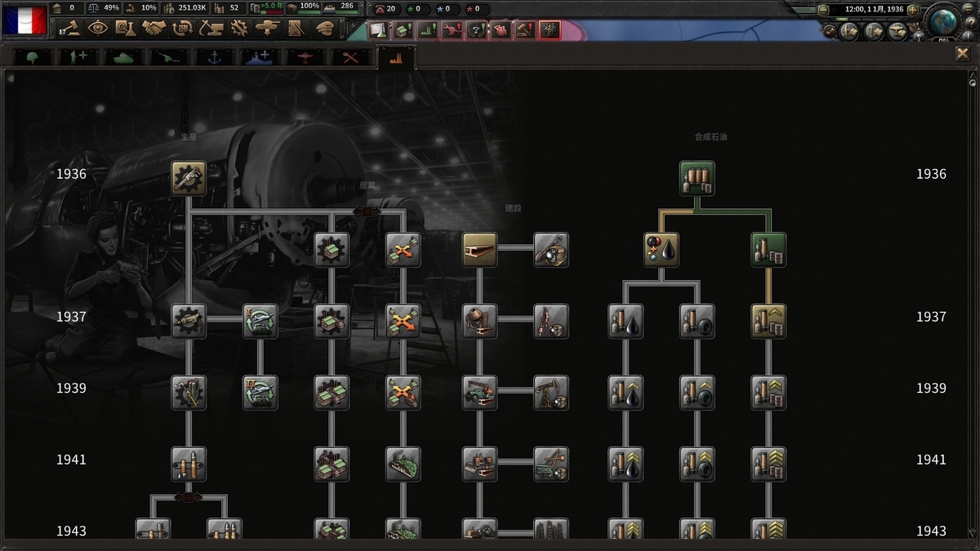Viewport: 980px width, 551px height.
Task: Toggle the pink diplomacy alert icon
Action: pyautogui.click(x=501, y=30)
